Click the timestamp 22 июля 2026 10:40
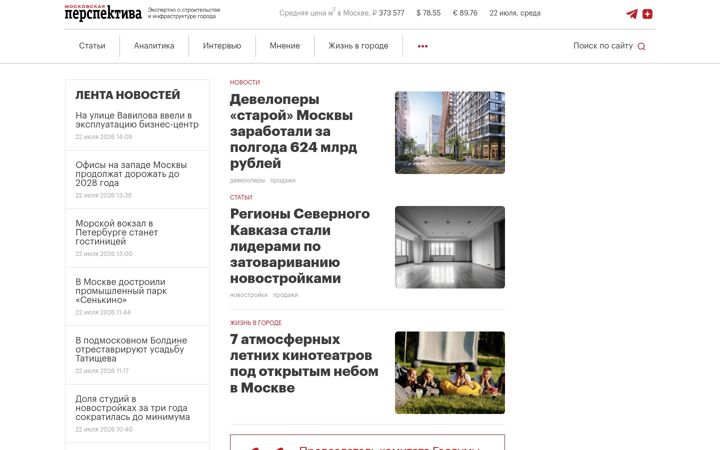 tap(104, 429)
